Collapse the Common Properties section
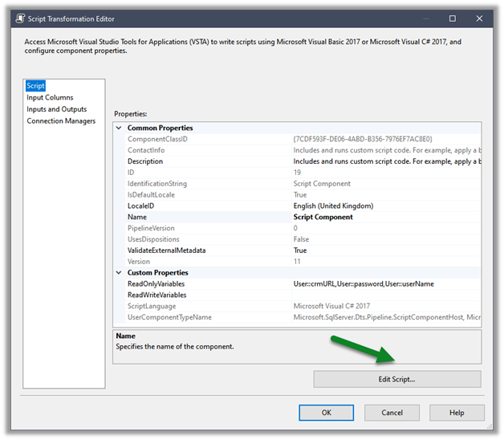Viewport: 504px width, 440px height. (120, 128)
